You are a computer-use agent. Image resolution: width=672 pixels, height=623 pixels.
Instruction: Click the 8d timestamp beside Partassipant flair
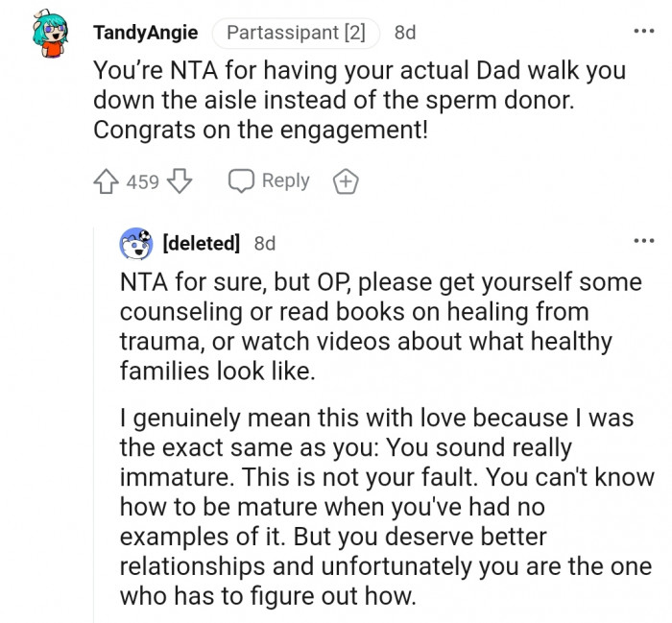(x=405, y=33)
